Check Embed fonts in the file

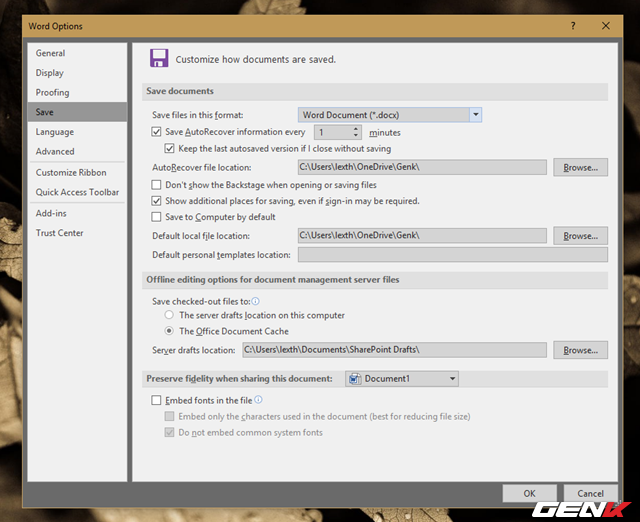click(156, 400)
